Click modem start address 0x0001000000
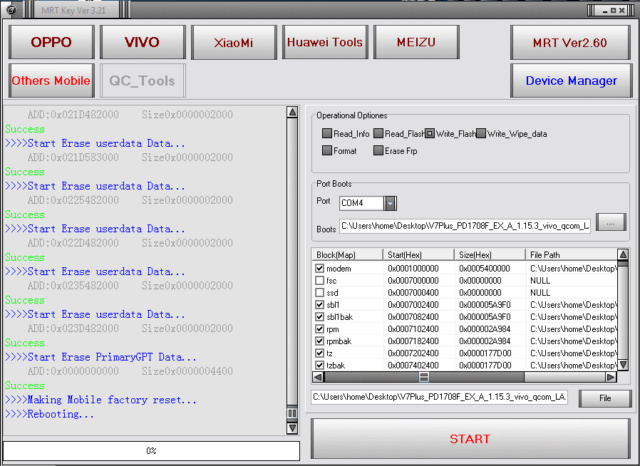 click(413, 269)
